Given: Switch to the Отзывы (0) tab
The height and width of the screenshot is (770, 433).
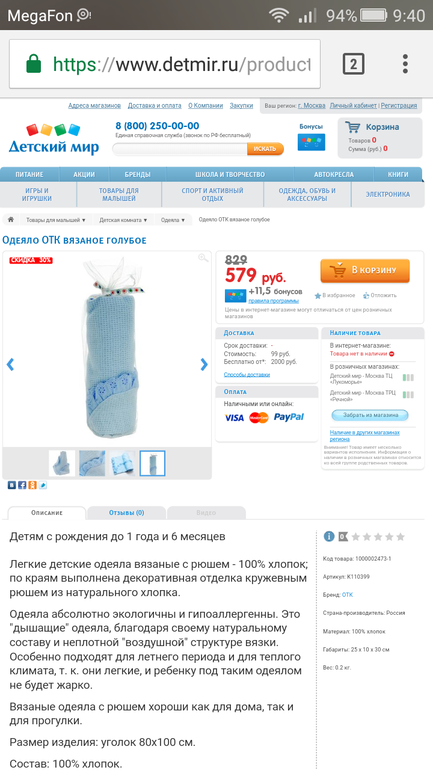Looking at the screenshot, I should click(127, 513).
